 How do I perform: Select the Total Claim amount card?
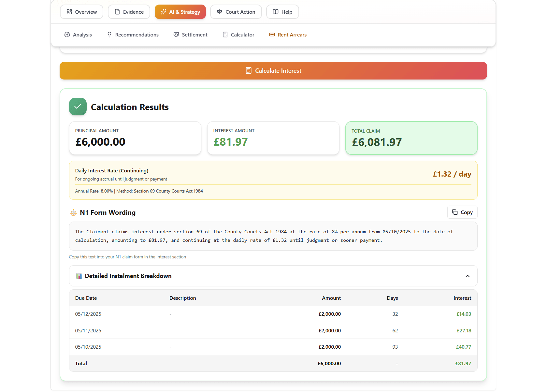(411, 138)
